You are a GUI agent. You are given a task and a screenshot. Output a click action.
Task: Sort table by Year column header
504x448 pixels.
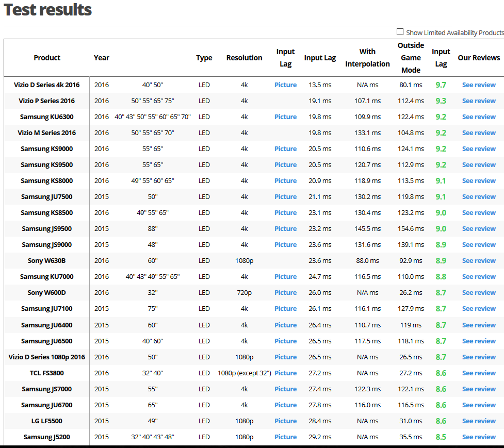click(x=102, y=58)
